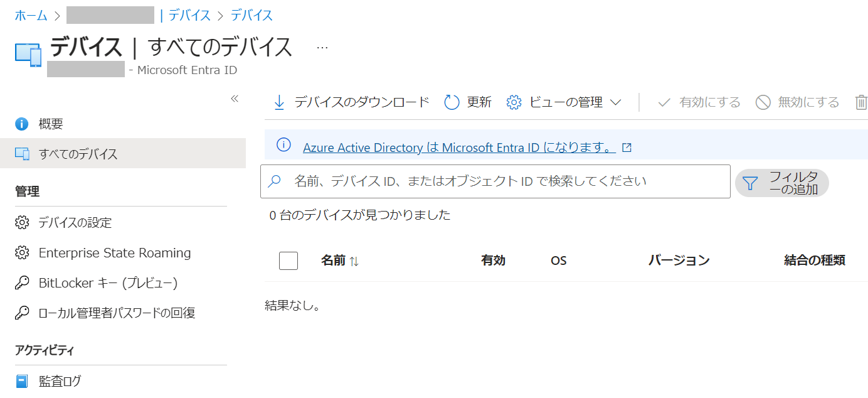Image resolution: width=868 pixels, height=398 pixels.
Task: Open 概要 in the sidebar
Action: pyautogui.click(x=51, y=124)
